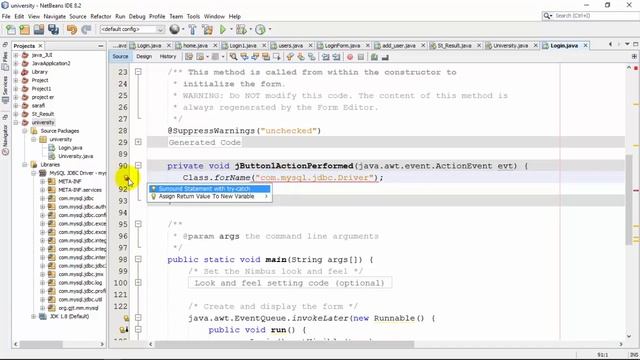Image resolution: width=640 pixels, height=360 pixels.
Task: Click the Toggle Rectangular Selection icon
Action: [277, 57]
